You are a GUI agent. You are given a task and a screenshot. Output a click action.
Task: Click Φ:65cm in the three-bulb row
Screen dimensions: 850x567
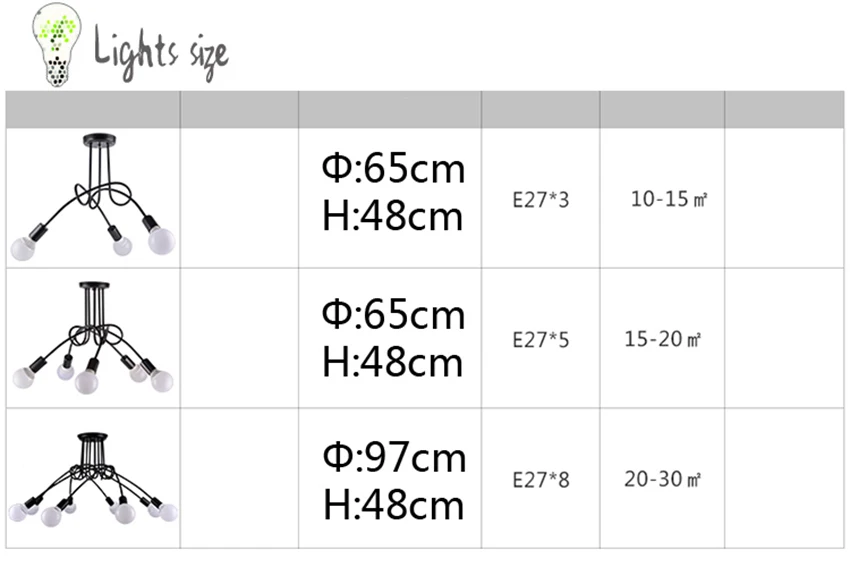click(393, 168)
